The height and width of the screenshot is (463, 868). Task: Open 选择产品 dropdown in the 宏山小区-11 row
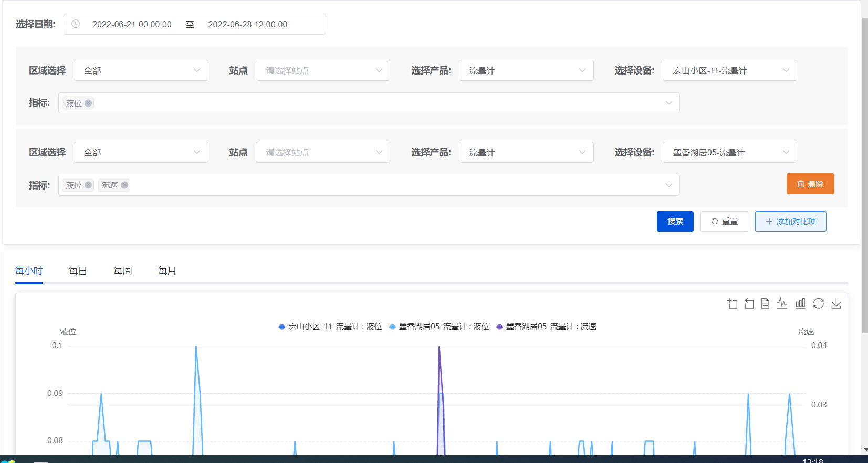tap(526, 70)
